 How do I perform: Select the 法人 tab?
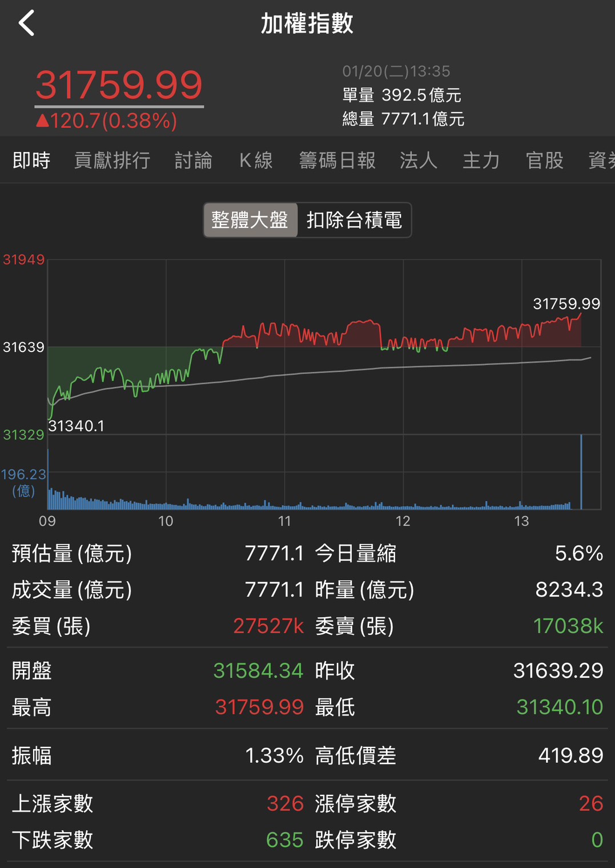point(418,161)
